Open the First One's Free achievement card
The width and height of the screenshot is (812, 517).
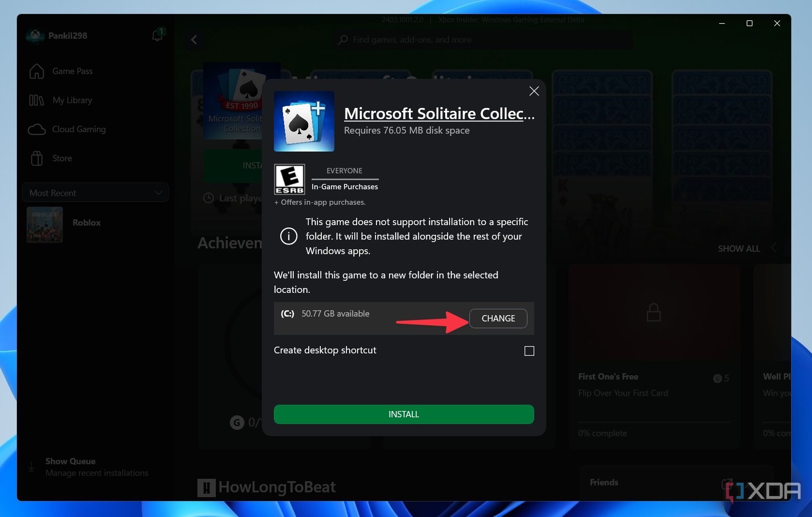coord(654,356)
